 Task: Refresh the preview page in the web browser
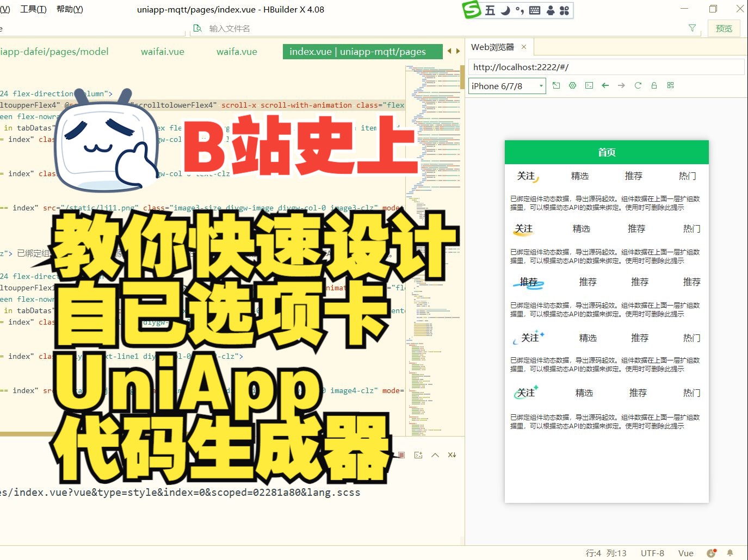(x=638, y=85)
